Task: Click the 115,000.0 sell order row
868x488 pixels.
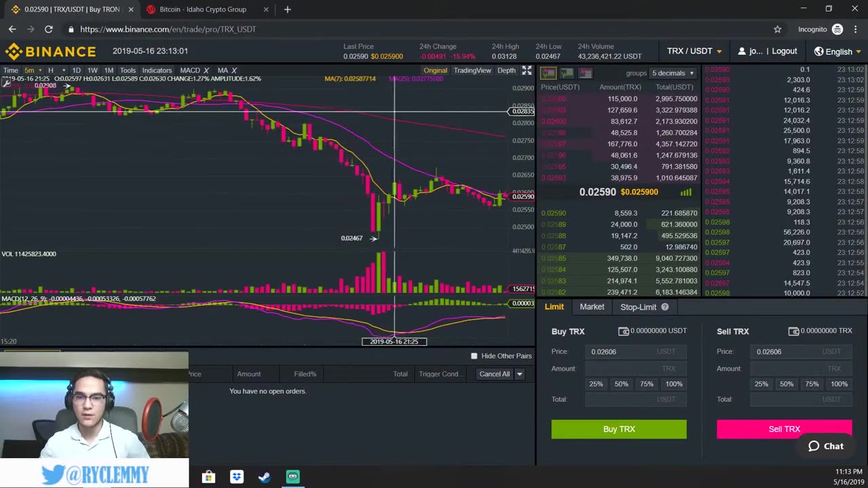Action: tap(619, 99)
